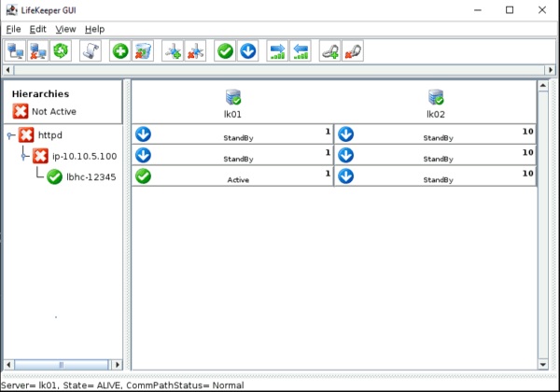Refresh the GUI with the green arrows icon
Screen dimensions: 560x392
(x=61, y=51)
